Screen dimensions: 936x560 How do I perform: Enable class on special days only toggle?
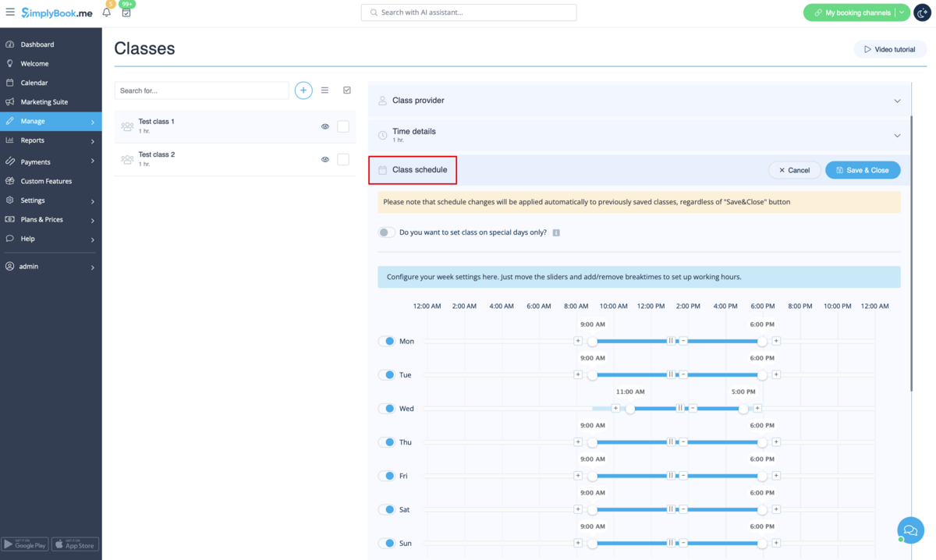click(x=386, y=232)
